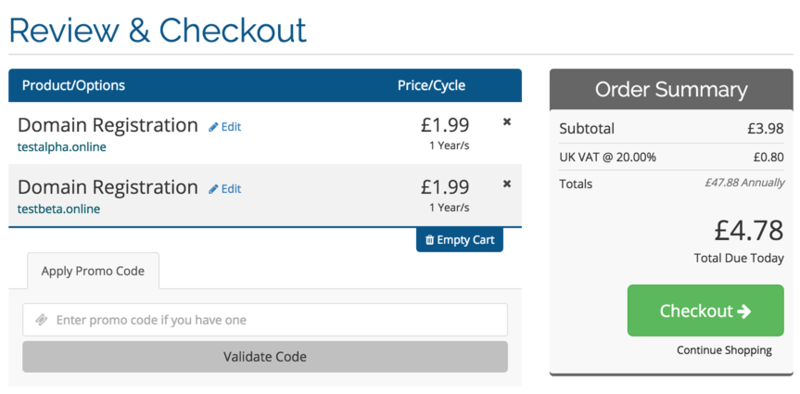Screen dimensions: 800x394
Task: Click the tag icon in promo field
Action: 41,320
